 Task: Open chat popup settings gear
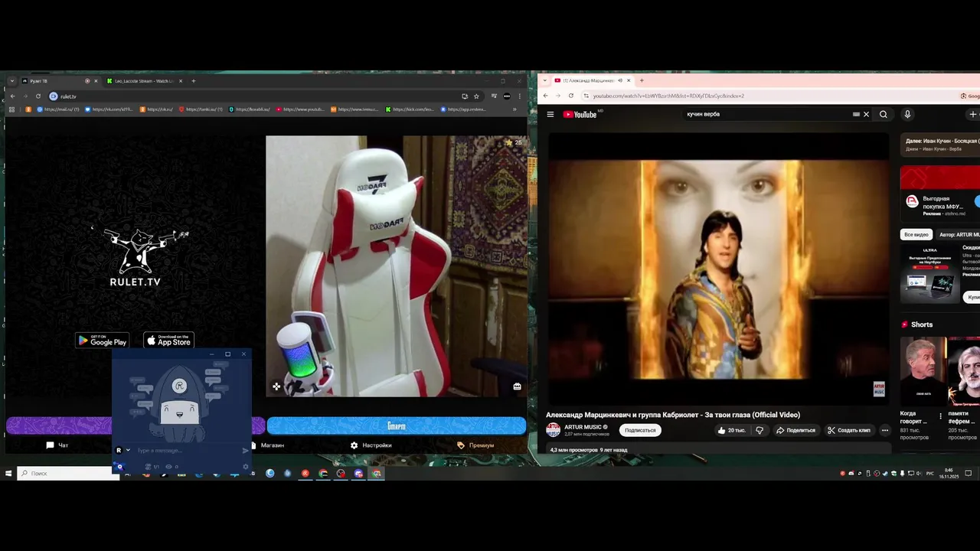click(x=245, y=466)
